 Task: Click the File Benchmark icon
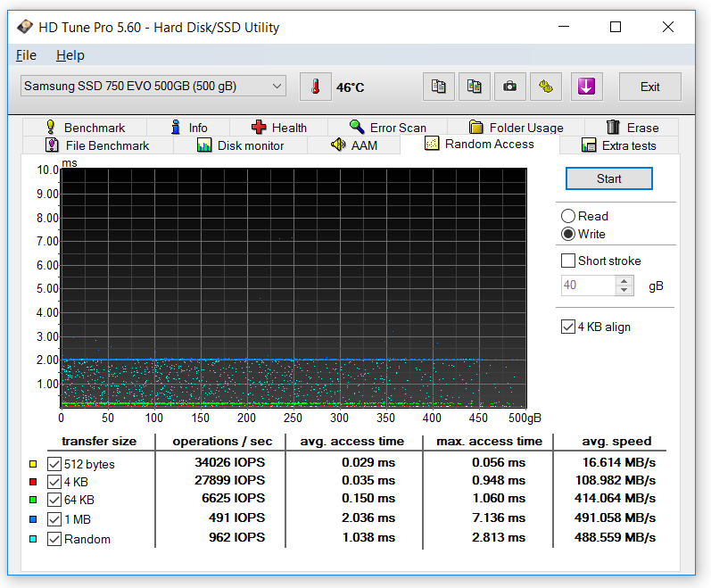pyautogui.click(x=52, y=145)
